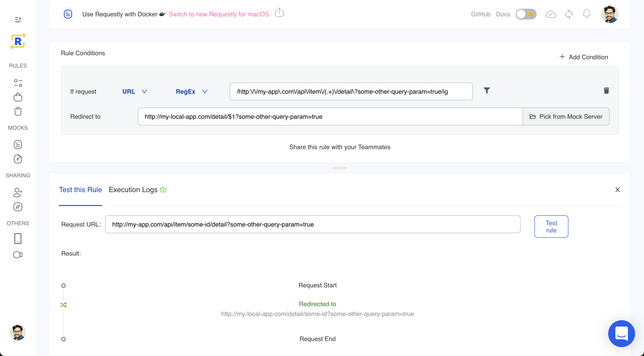Click Switch to new Requestly for macOS link
The image size is (644, 356).
[219, 14]
